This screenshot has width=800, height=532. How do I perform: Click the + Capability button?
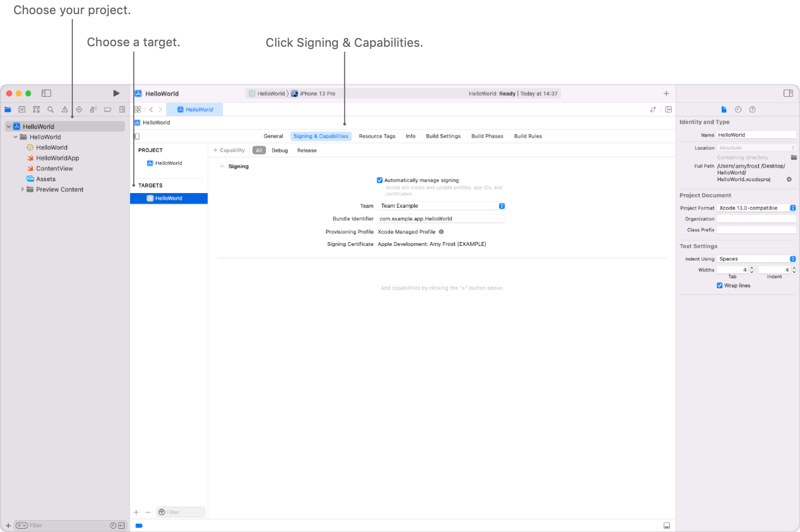[x=229, y=150]
